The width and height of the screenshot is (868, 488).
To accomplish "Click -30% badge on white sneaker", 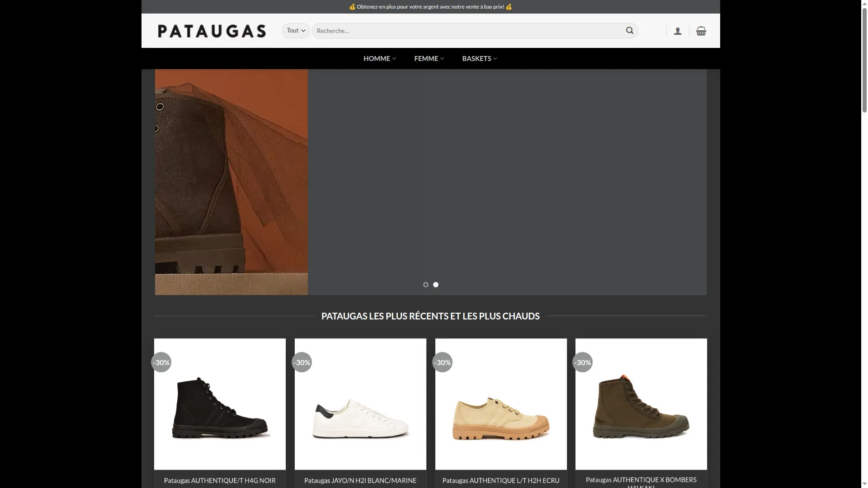I will coord(302,362).
